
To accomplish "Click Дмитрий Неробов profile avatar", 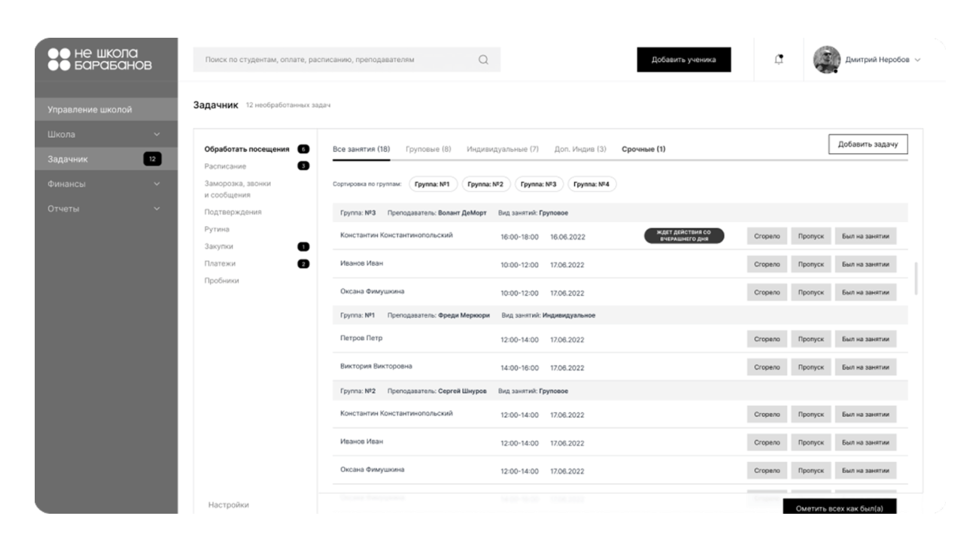I will point(826,60).
